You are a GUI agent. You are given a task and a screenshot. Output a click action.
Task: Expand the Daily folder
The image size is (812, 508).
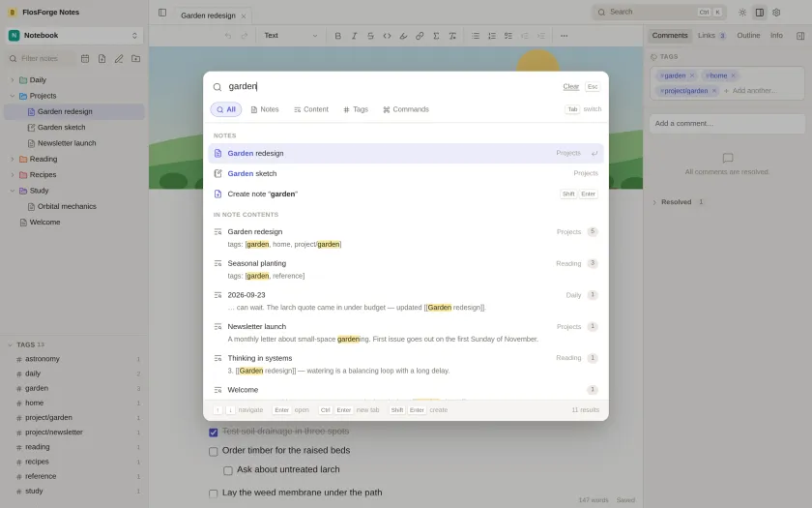12,79
